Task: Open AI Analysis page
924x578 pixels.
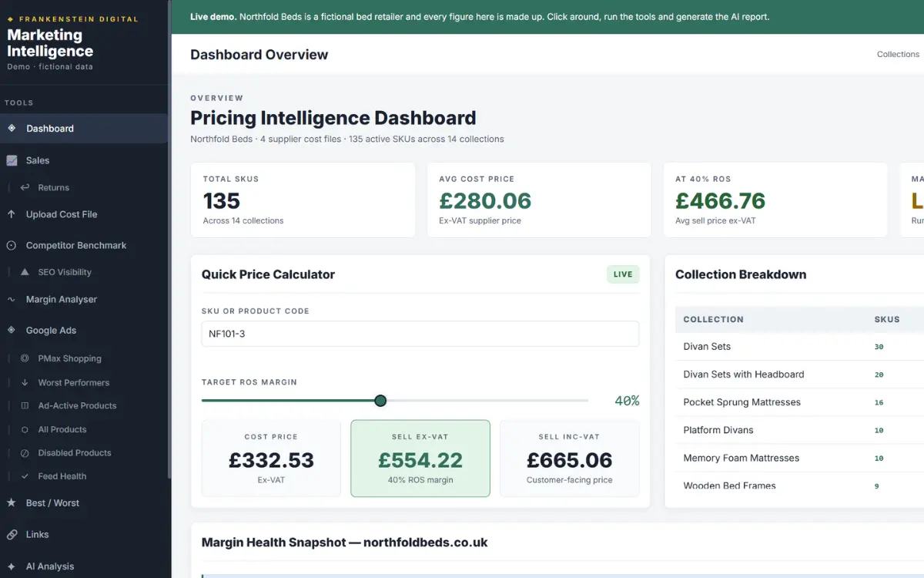Action: point(84,566)
